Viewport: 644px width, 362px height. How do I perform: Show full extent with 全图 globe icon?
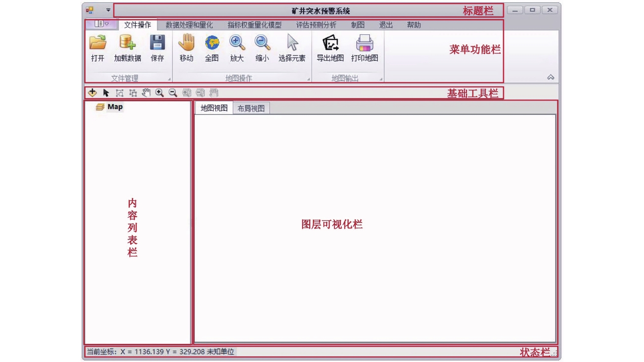pos(212,43)
